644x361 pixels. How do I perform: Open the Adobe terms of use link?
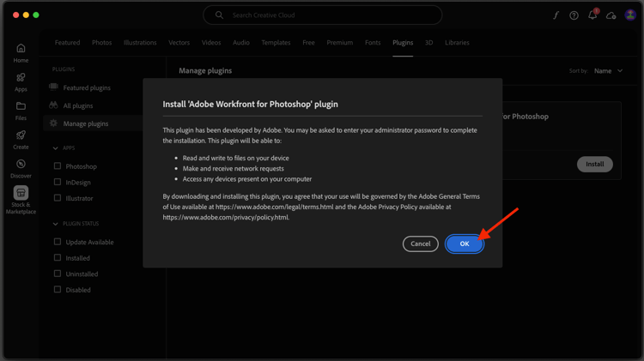(x=275, y=207)
